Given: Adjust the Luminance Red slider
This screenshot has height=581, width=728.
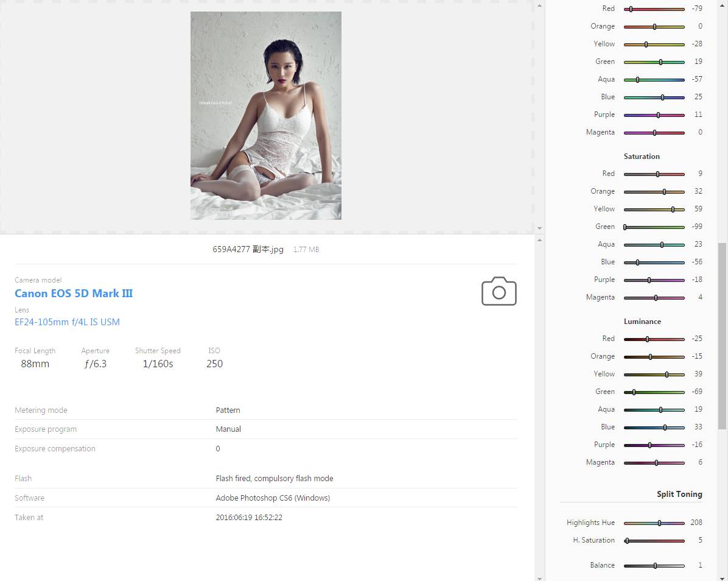Looking at the screenshot, I should pos(654,339).
